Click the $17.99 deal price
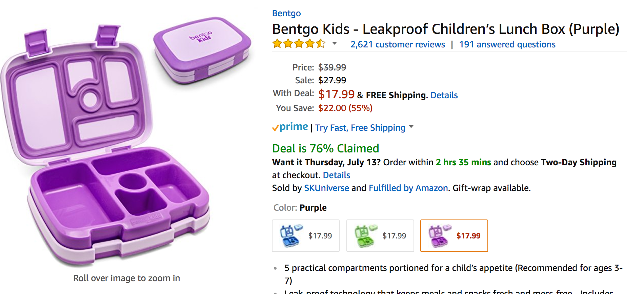The height and width of the screenshot is (294, 644). pyautogui.click(x=336, y=94)
